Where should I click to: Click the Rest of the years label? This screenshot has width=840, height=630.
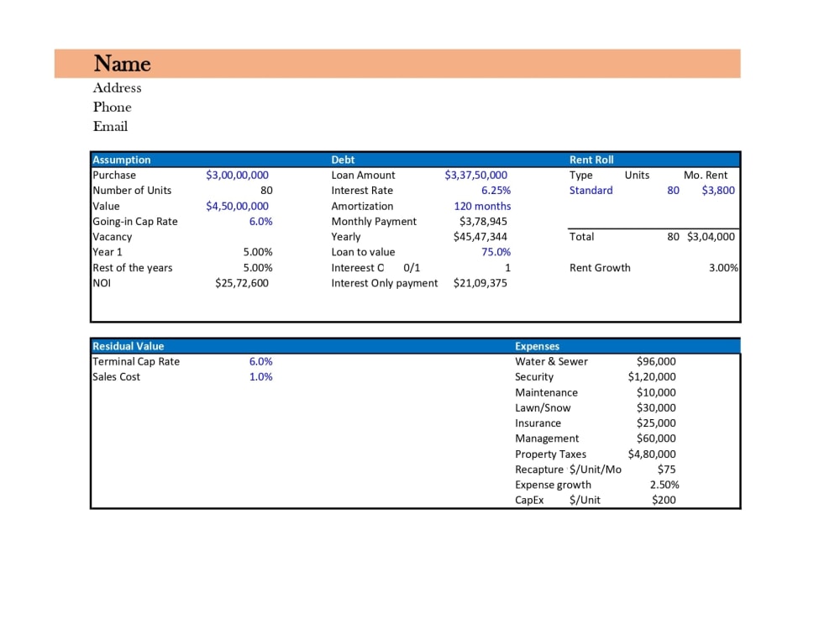point(133,268)
